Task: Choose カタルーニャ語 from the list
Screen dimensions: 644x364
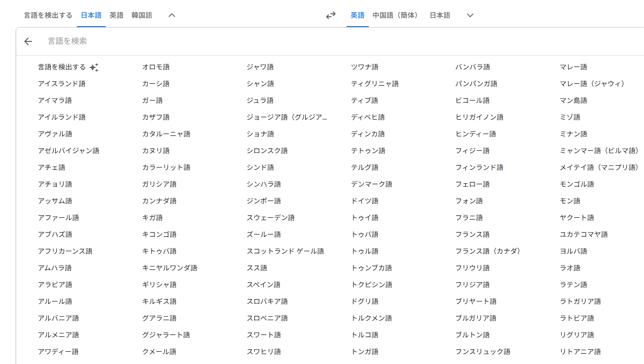Action: point(166,134)
